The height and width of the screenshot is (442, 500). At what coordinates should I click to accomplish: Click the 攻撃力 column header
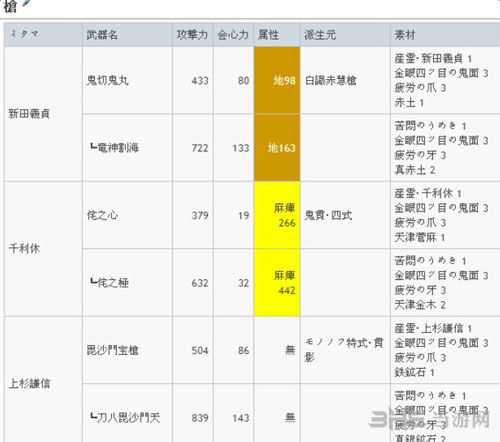(x=193, y=35)
